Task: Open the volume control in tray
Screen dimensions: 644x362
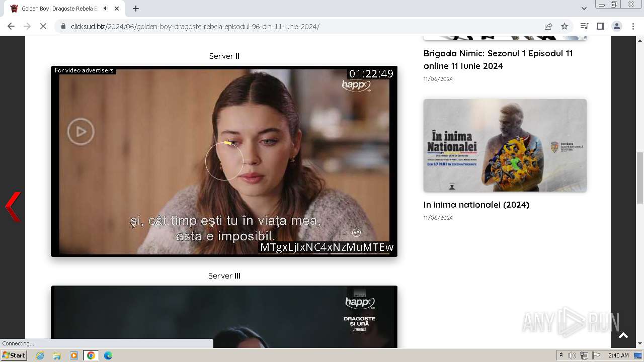Action: point(572,355)
